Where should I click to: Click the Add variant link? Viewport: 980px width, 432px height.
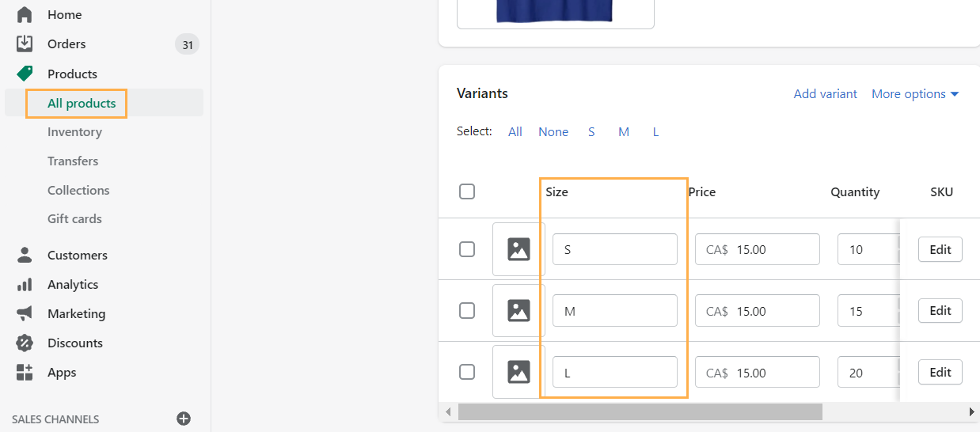825,93
